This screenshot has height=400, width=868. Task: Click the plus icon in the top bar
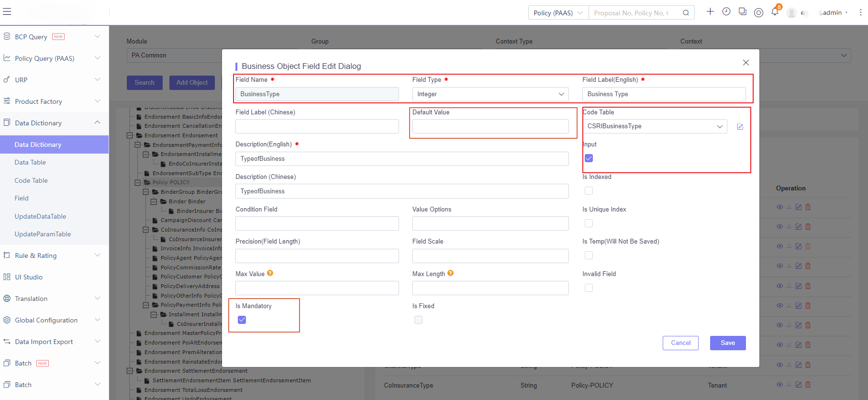pyautogui.click(x=710, y=11)
